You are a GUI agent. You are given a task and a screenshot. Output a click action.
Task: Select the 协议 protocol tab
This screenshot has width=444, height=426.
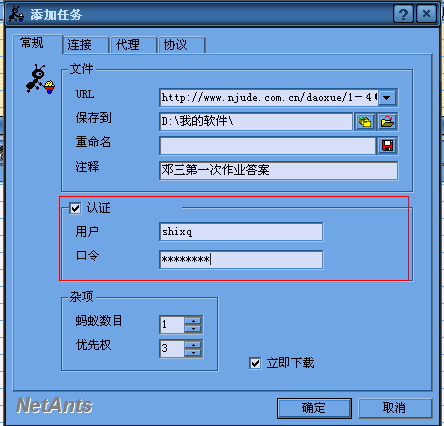point(182,45)
